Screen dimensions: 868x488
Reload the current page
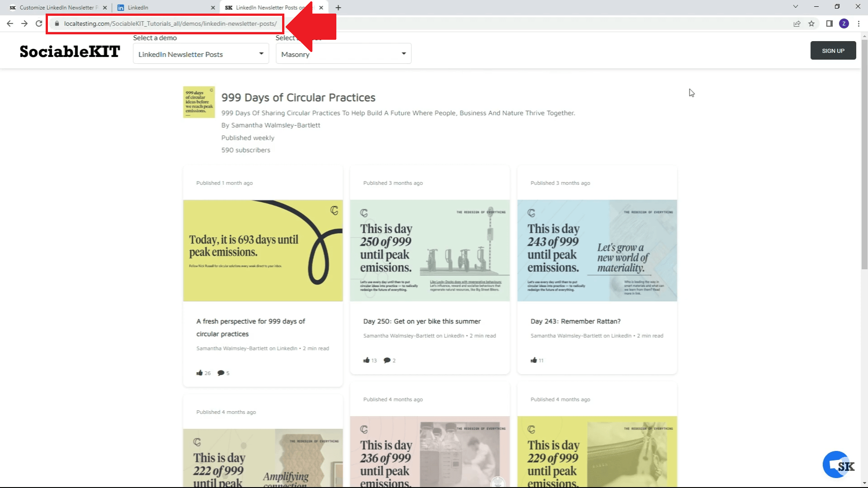tap(38, 23)
